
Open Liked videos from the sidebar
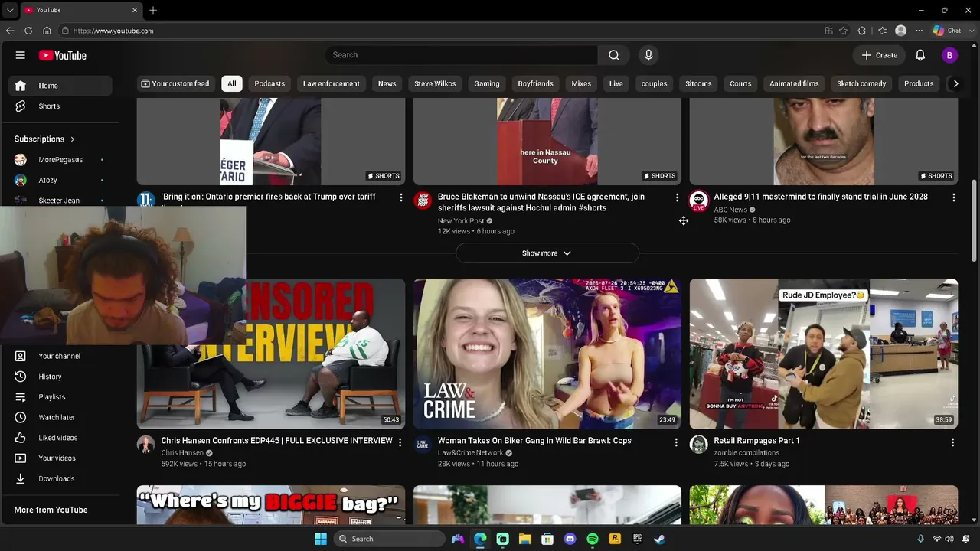pos(58,438)
